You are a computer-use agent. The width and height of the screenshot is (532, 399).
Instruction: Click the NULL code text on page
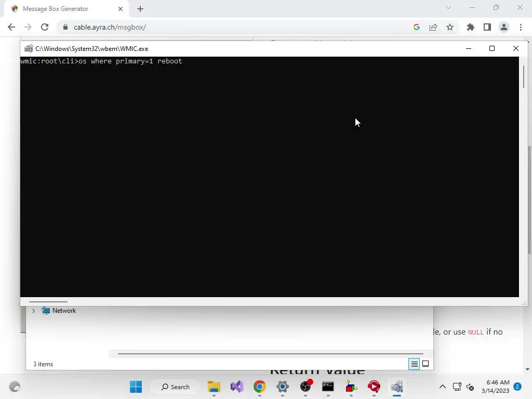[476, 332]
